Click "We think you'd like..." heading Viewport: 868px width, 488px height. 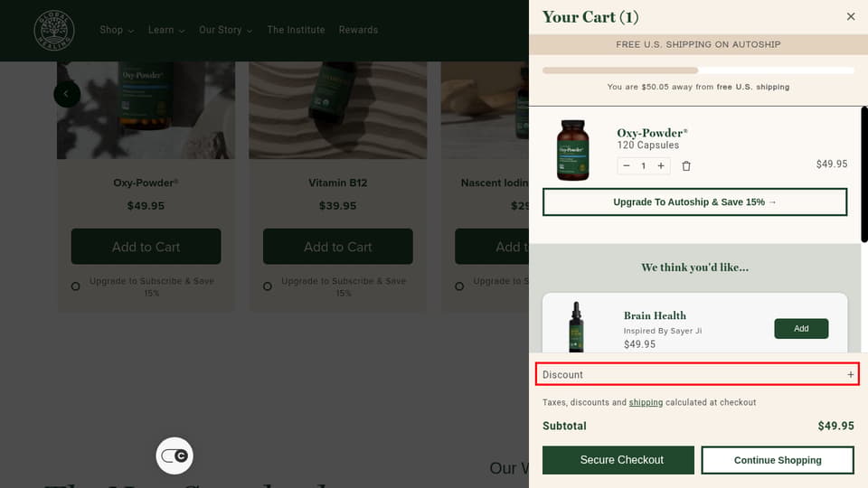(694, 267)
